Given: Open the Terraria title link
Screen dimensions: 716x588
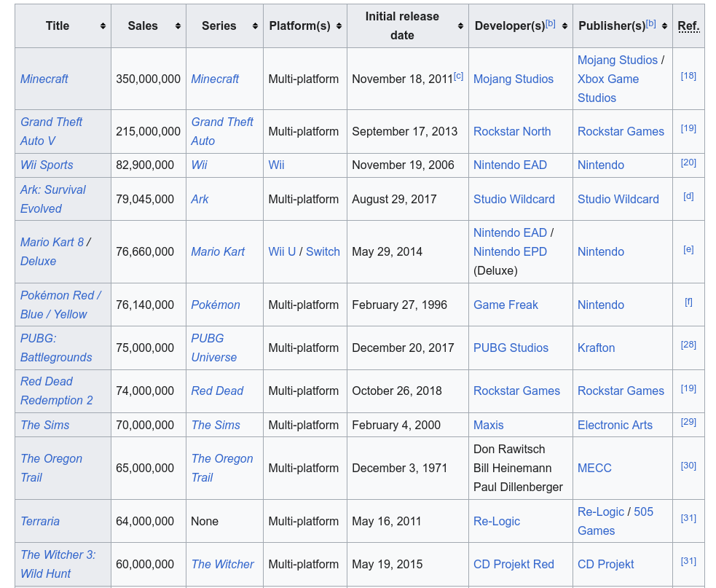Looking at the screenshot, I should [40, 521].
